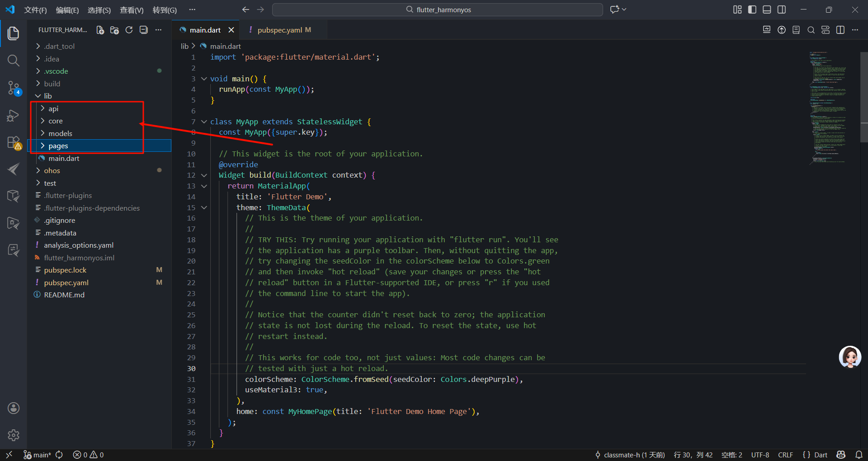Screen dimensions: 868x461
Task: Open the 文件(F) menu
Action: (x=35, y=10)
